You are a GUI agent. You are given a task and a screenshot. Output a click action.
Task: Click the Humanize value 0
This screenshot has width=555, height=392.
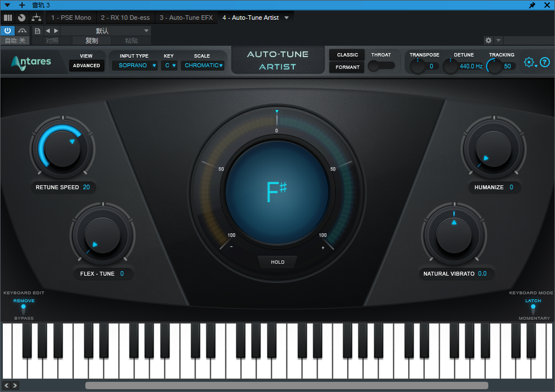coord(511,187)
